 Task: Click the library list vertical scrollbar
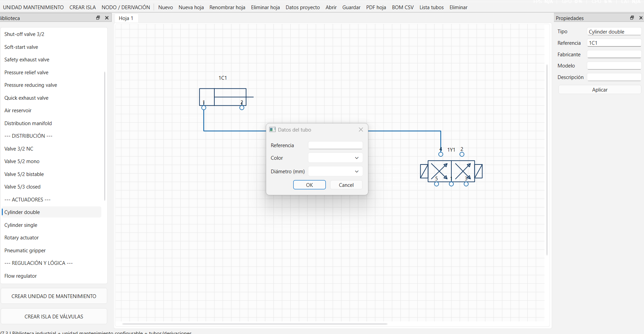pos(105,136)
